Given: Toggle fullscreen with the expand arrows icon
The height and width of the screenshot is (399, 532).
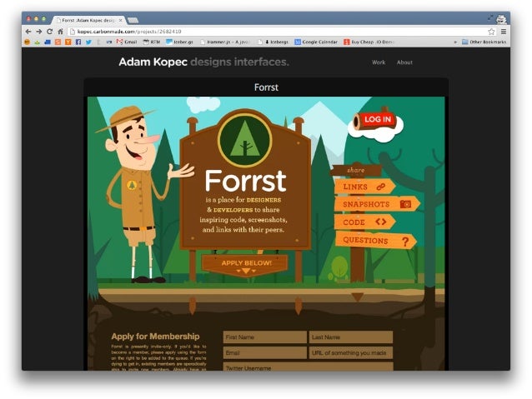Looking at the screenshot, I should coord(490,17).
